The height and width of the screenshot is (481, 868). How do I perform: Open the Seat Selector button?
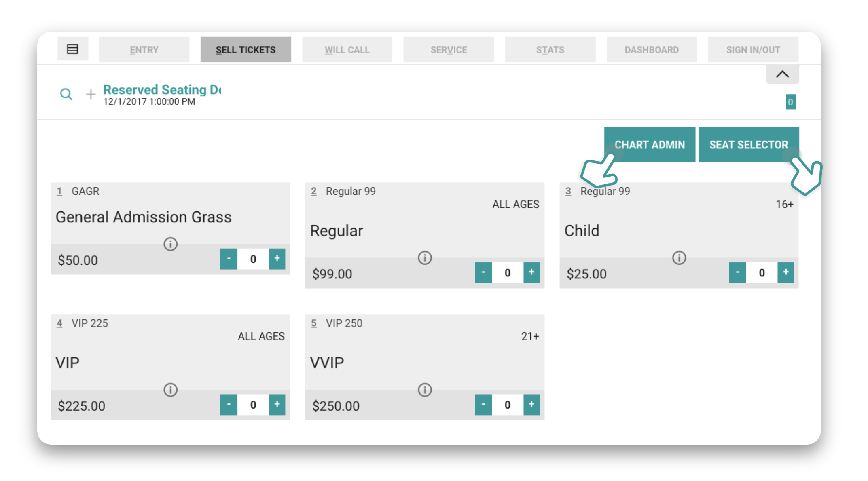tap(749, 144)
